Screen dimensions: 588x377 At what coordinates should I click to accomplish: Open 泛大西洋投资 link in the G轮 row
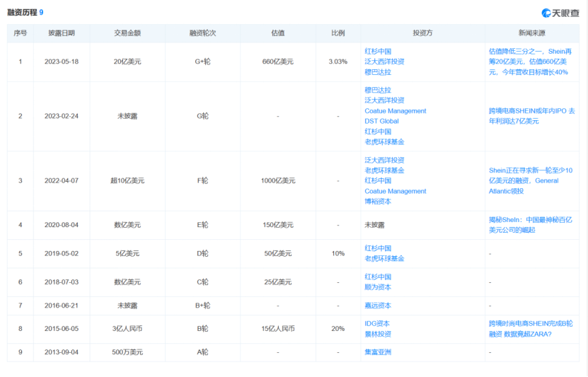[384, 100]
